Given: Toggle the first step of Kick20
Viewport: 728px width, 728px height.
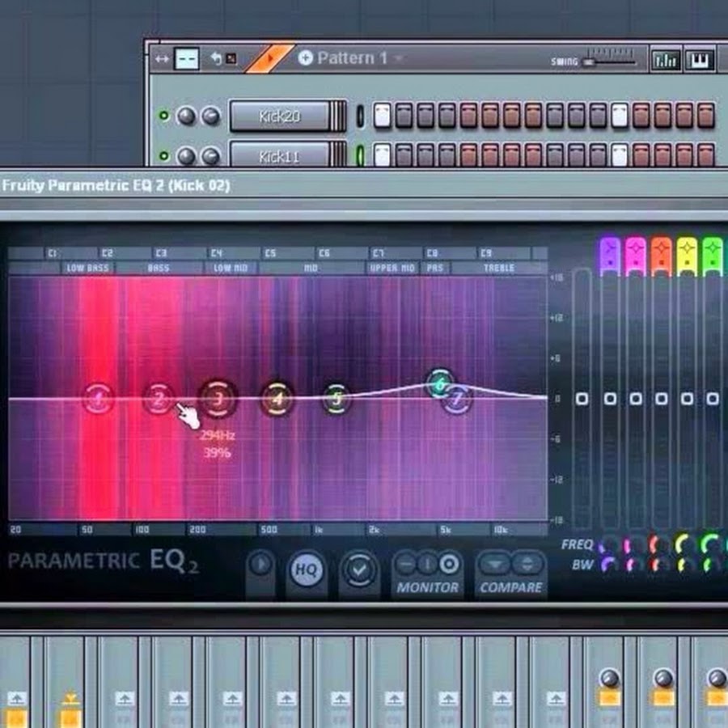Looking at the screenshot, I should pos(382,115).
